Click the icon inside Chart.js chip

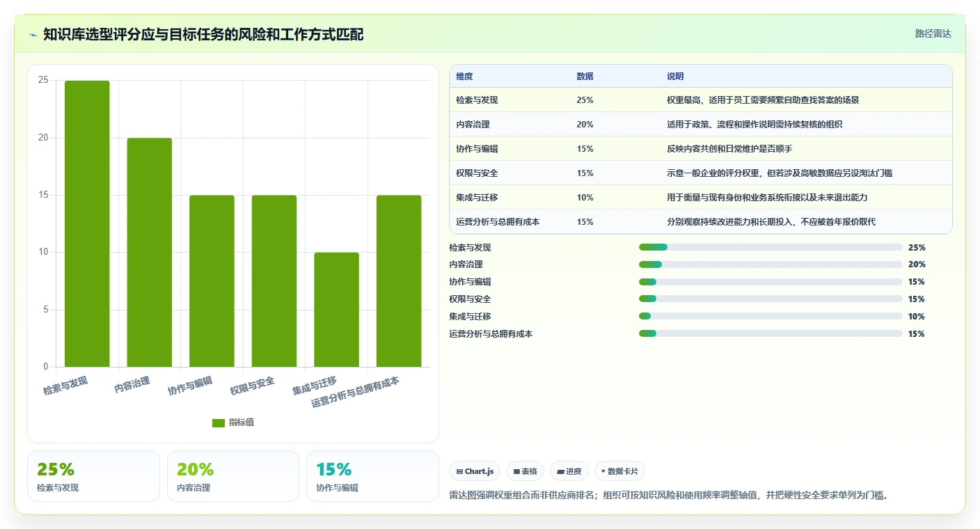pyautogui.click(x=459, y=471)
